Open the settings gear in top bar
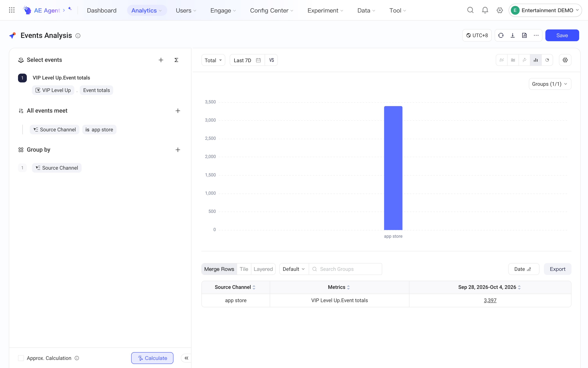Screen dimensions: 588x368 click(500, 10)
